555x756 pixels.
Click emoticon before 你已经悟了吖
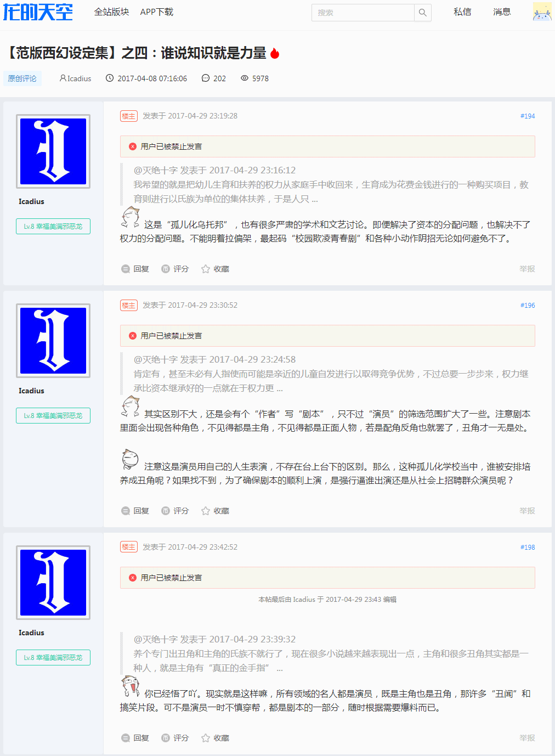point(131,686)
